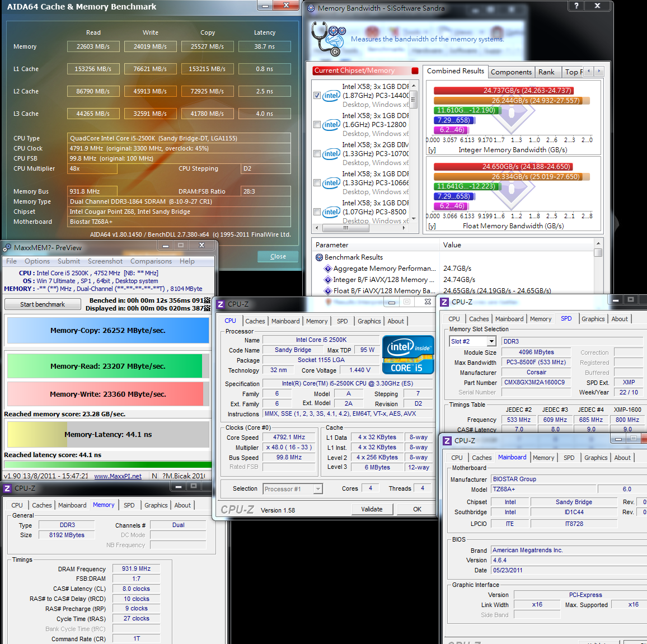Screen dimensions: 647x644
Task: Click the AIDA64 Memory Read value field
Action: 93,46
